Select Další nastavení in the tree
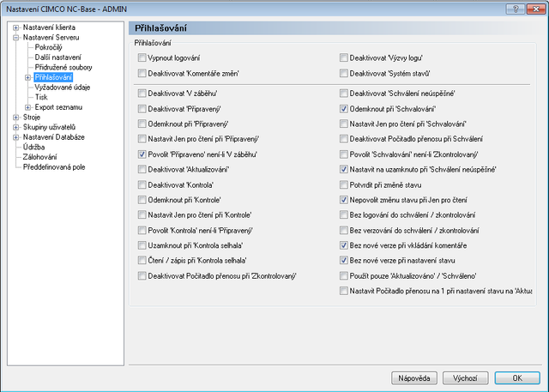This screenshot has width=549, height=392. 57,57
